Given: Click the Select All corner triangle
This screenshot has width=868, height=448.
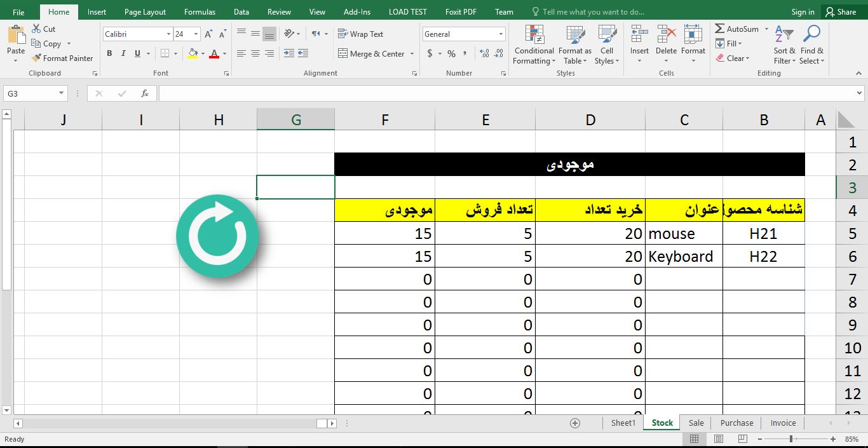Looking at the screenshot, I should click(846, 119).
